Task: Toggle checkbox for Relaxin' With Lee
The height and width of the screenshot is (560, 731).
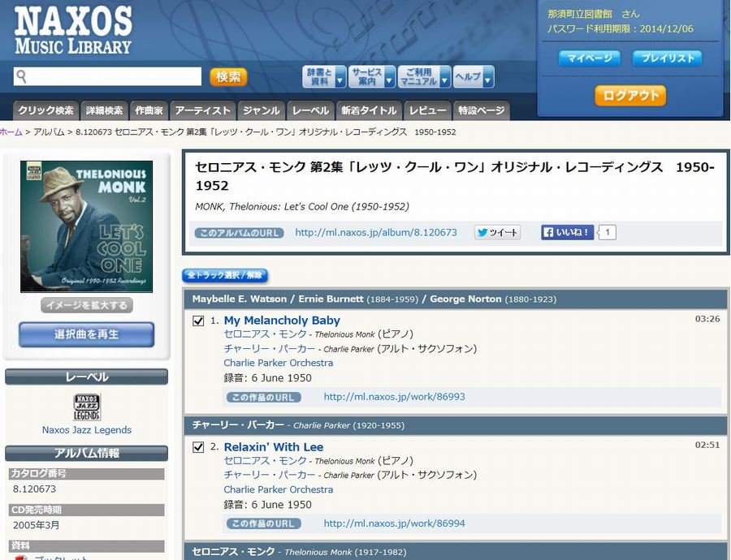Action: (x=199, y=447)
